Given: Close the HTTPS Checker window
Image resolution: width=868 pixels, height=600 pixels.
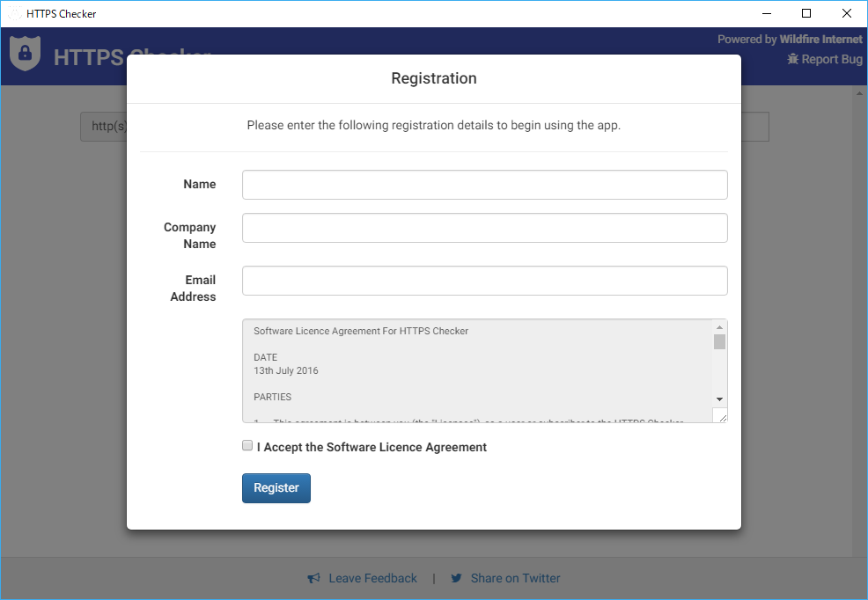Looking at the screenshot, I should coord(846,13).
